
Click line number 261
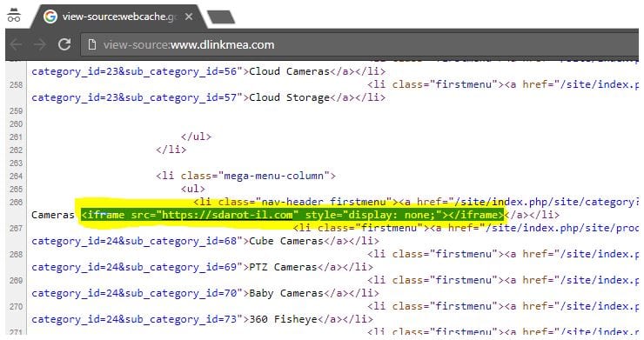click(16, 137)
